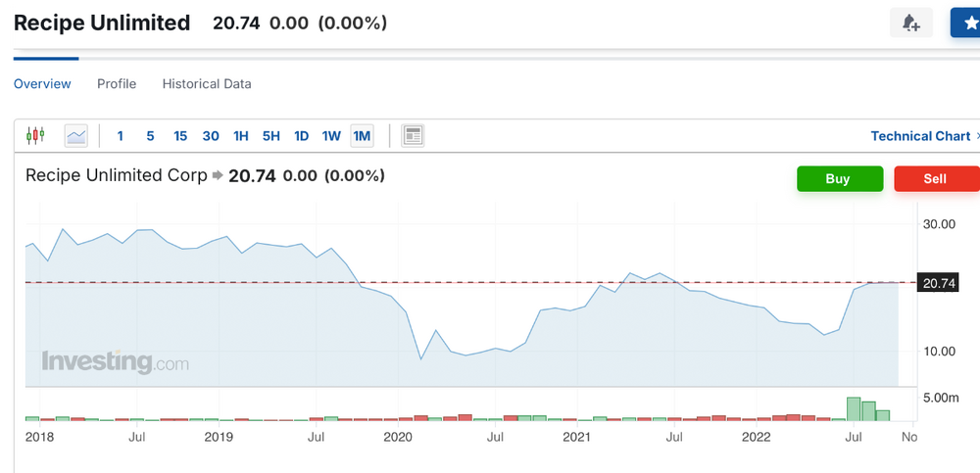This screenshot has width=980, height=473.
Task: Select 1W chart interval
Action: point(331,135)
